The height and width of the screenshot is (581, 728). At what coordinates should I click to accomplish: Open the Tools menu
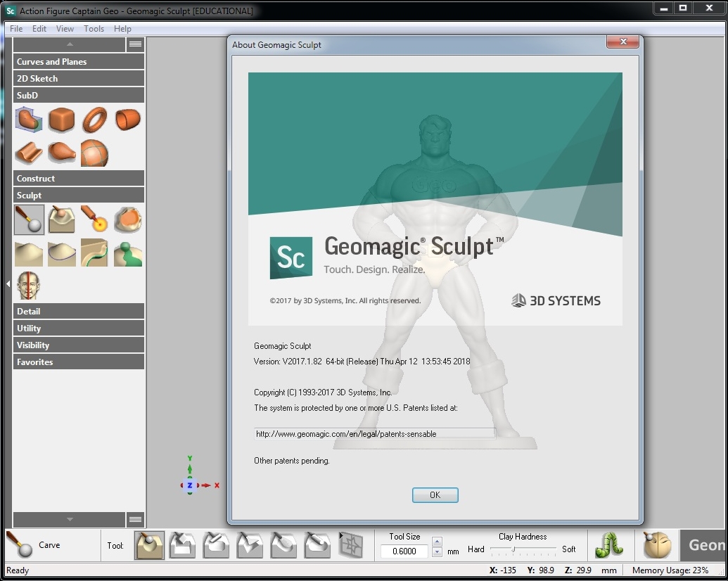tap(94, 29)
